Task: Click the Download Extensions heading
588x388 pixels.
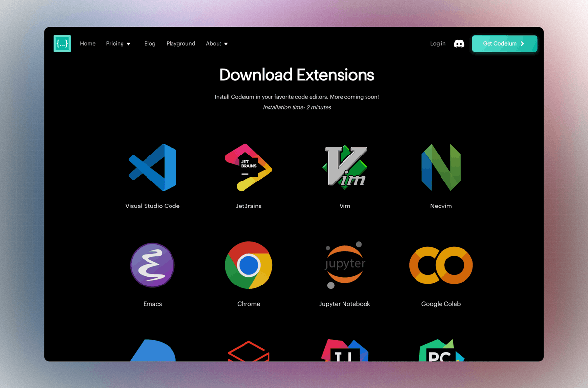Action: (x=297, y=75)
